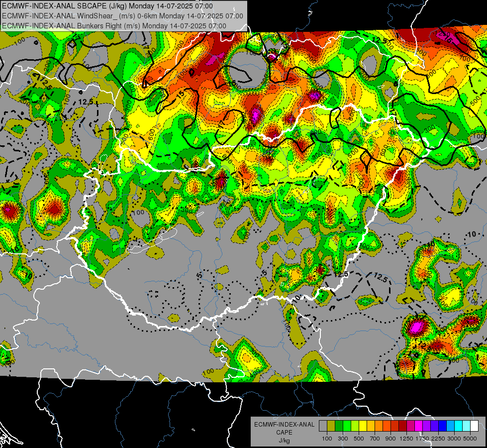Pick the olive swatch in the CAPE legend
The height and width of the screenshot is (448, 487).
click(x=331, y=426)
